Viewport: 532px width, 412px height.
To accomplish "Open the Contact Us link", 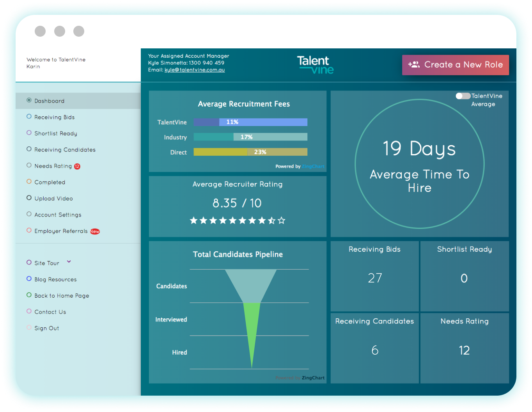I will [50, 312].
